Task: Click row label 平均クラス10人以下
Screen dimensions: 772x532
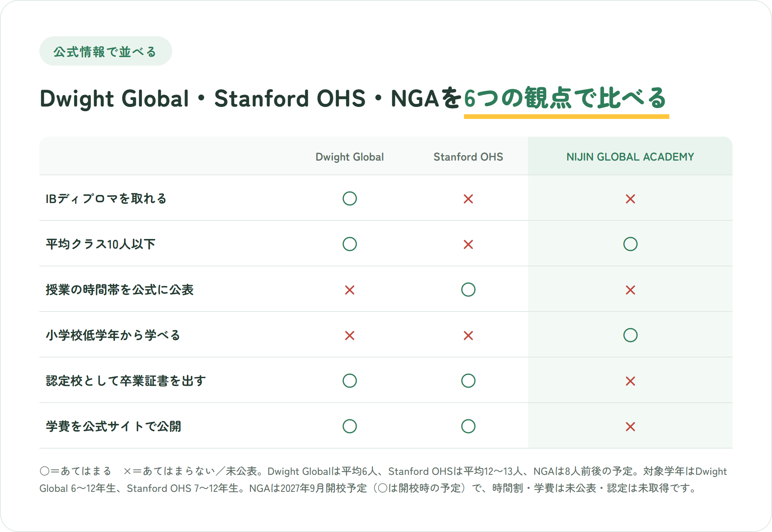Action: click(x=100, y=244)
